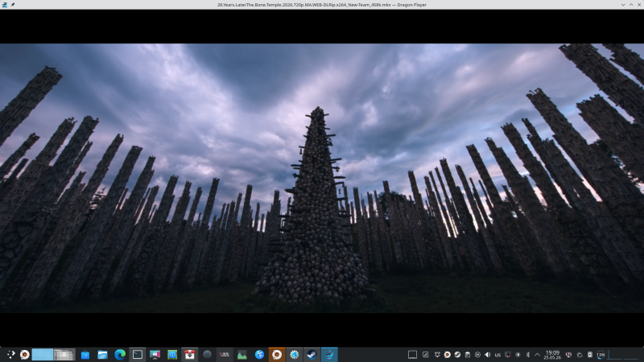Switch to the first virtual desktop
The height and width of the screenshot is (362, 644).
point(43,355)
